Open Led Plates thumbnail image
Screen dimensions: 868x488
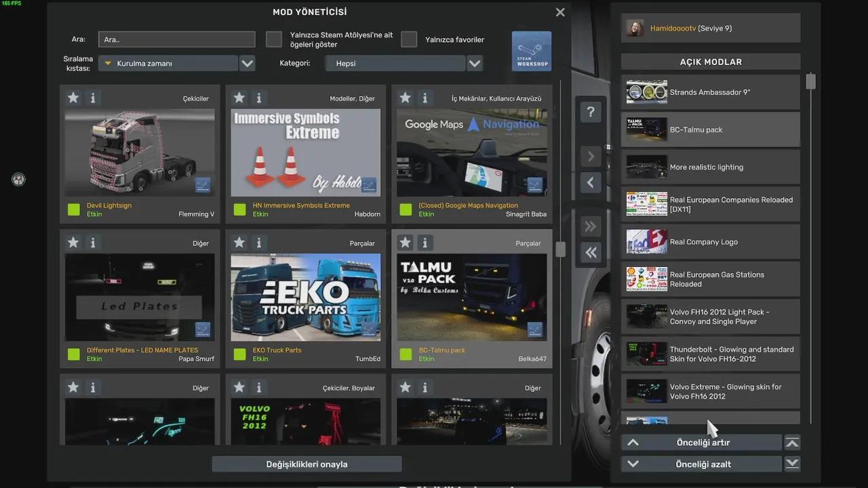pos(140,298)
